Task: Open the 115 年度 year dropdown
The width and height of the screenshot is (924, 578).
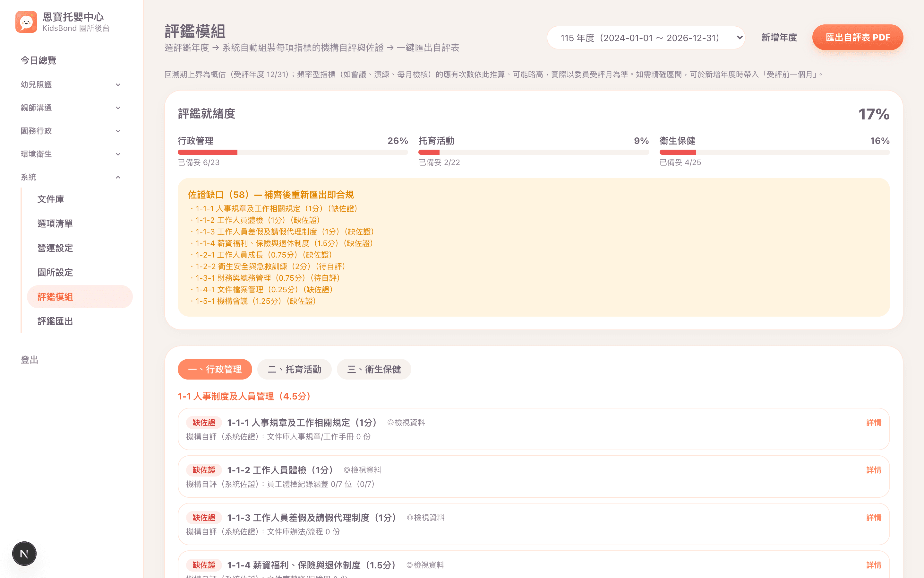Action: [646, 38]
